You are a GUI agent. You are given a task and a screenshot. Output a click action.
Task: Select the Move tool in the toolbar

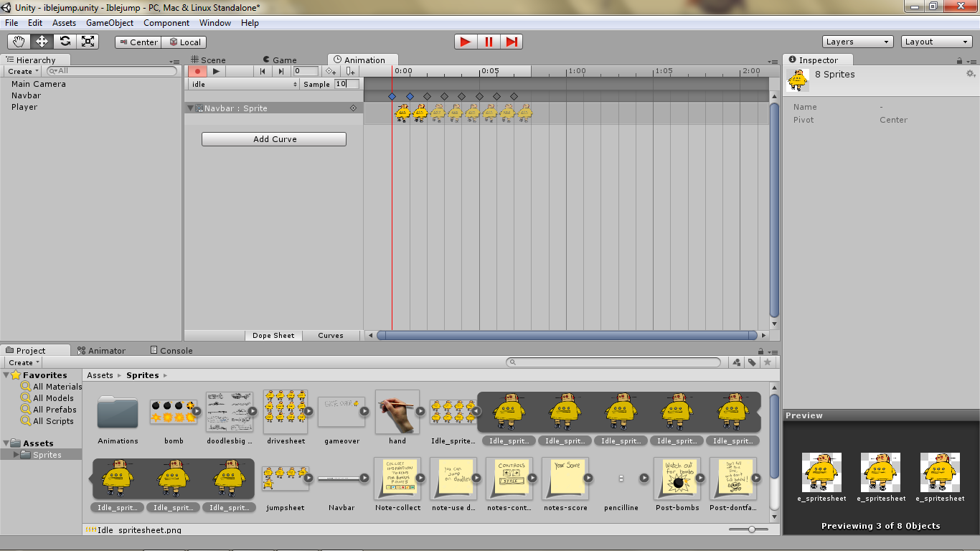pyautogui.click(x=42, y=41)
